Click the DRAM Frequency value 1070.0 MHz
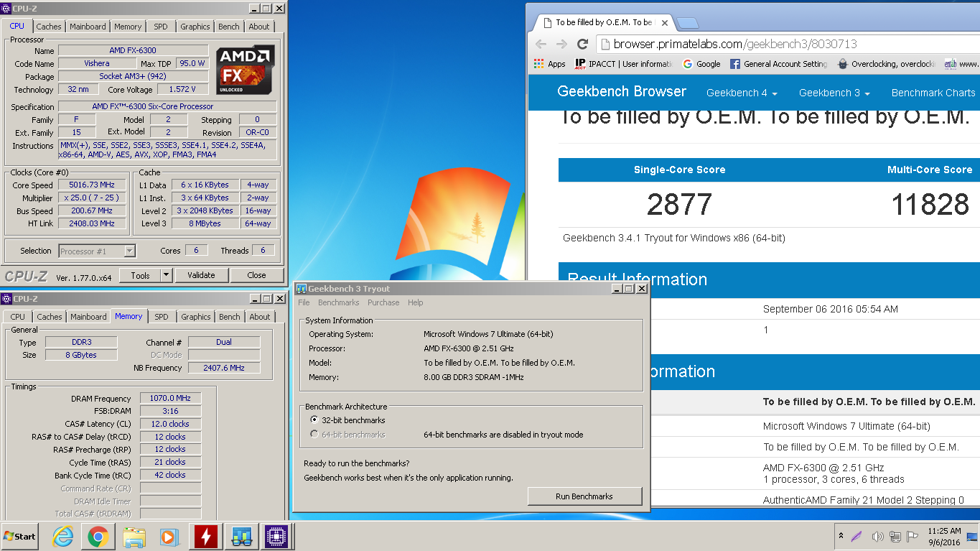 [170, 399]
